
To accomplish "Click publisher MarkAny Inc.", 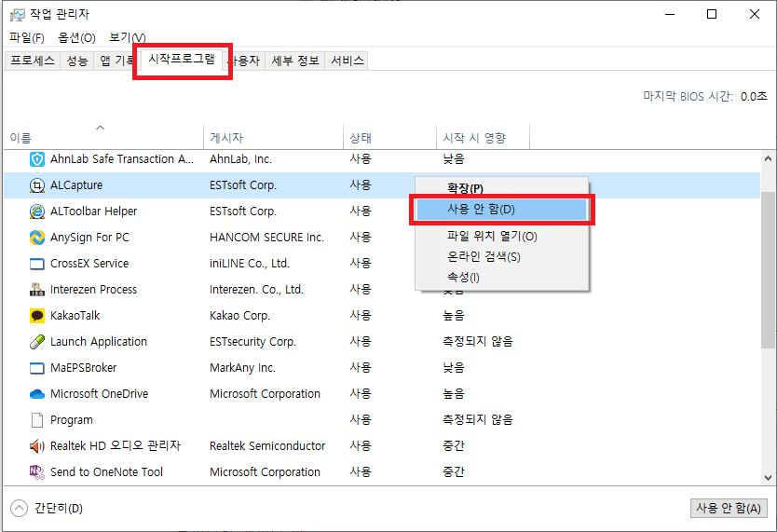I will click(242, 368).
